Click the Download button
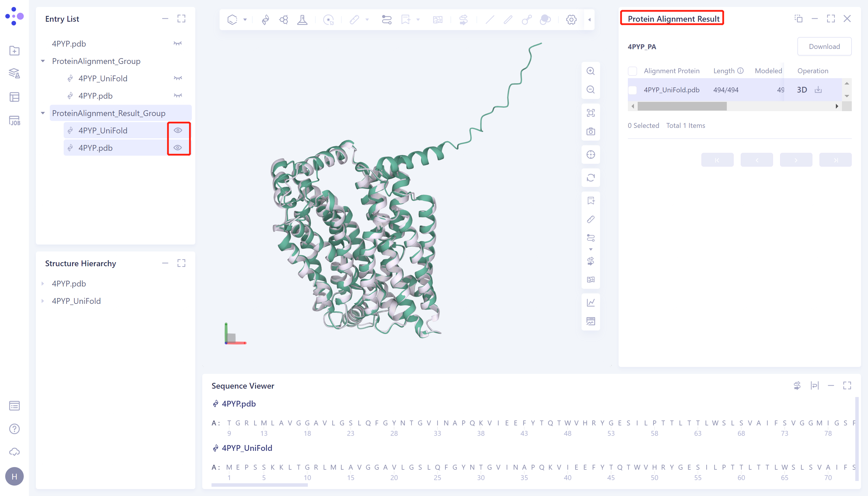The width and height of the screenshot is (868, 496). coord(824,46)
